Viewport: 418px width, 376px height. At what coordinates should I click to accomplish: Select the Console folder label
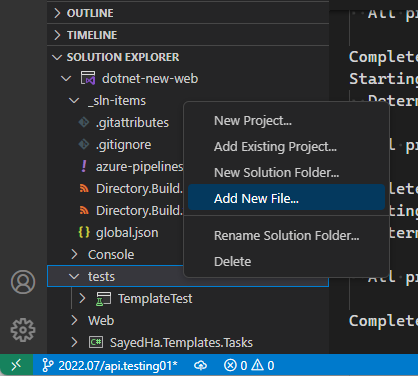point(111,255)
